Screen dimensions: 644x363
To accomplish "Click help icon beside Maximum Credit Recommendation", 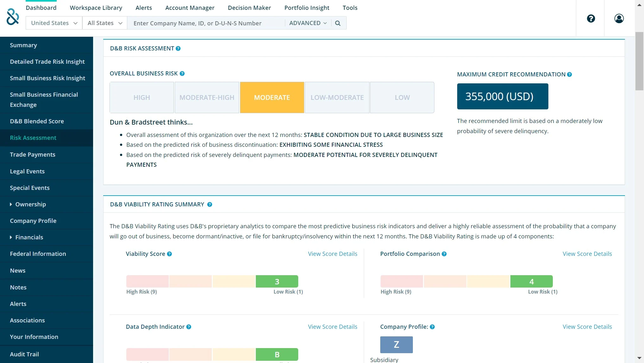I will (x=570, y=75).
